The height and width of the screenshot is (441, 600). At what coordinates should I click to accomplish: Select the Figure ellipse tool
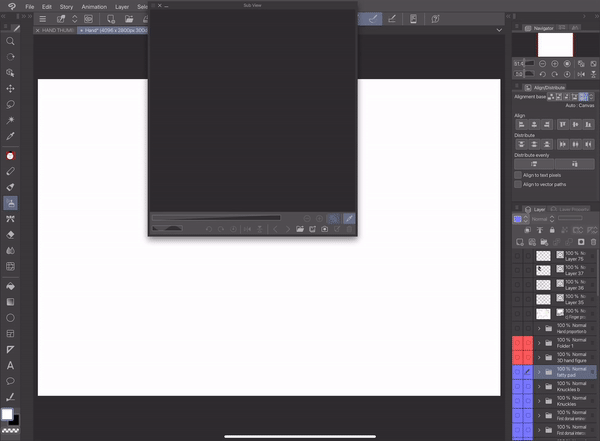coord(10,318)
